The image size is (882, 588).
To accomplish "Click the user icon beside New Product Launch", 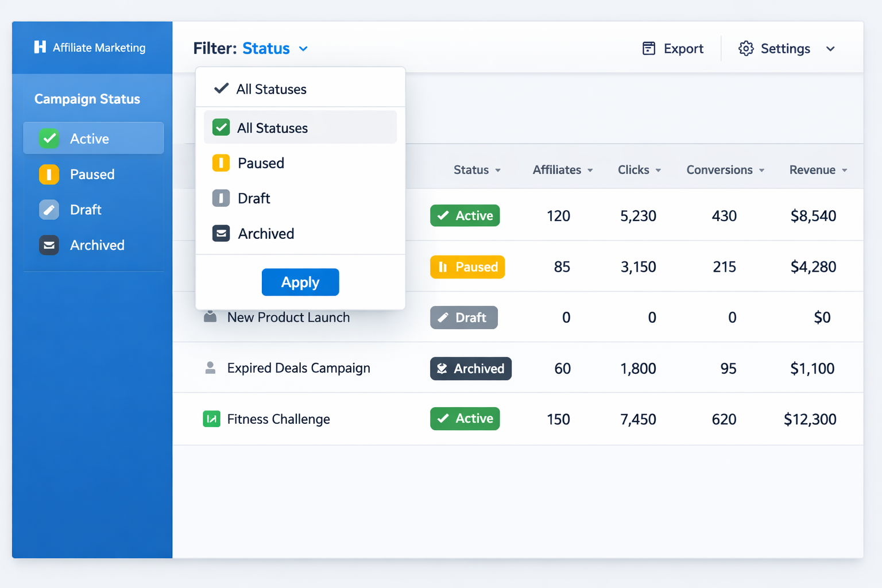I will click(210, 317).
